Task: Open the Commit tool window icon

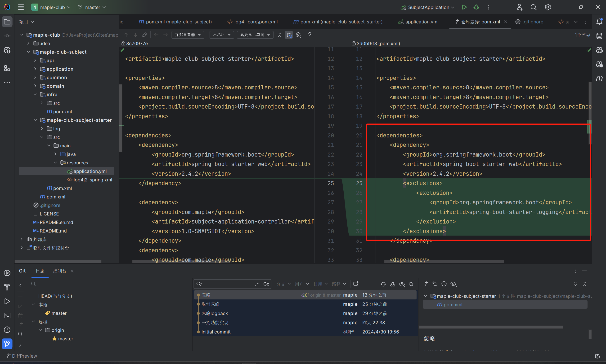Action: point(7,36)
